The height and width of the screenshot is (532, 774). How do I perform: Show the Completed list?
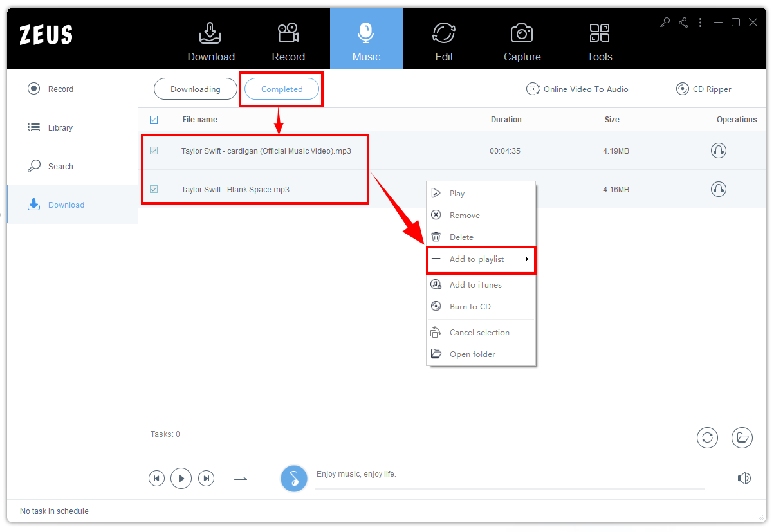(282, 89)
